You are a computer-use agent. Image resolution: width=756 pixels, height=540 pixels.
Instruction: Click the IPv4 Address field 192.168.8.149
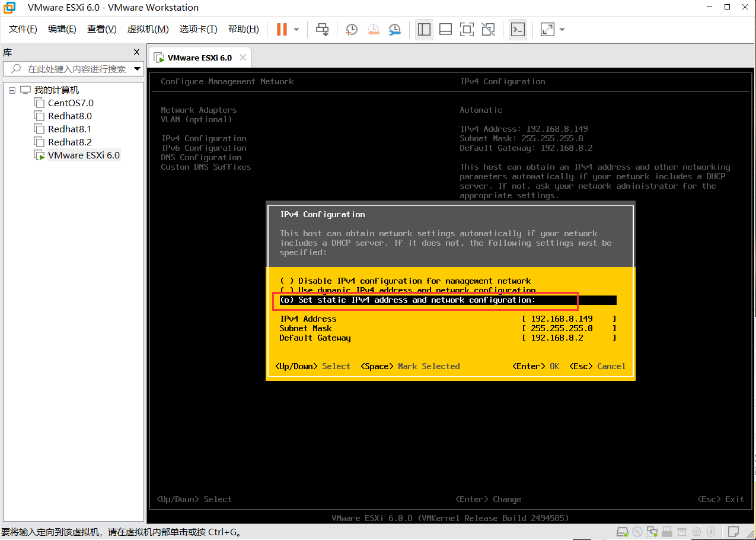569,319
